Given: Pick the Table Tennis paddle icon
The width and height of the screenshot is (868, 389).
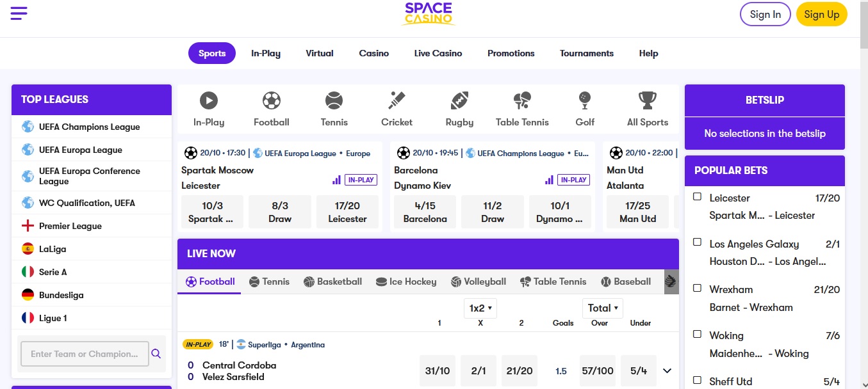Looking at the screenshot, I should point(522,100).
